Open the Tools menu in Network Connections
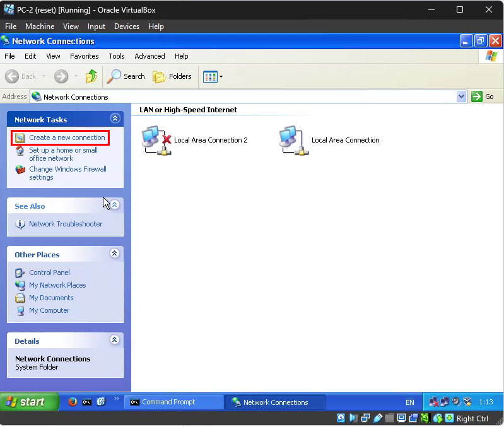The width and height of the screenshot is (504, 427). pyautogui.click(x=116, y=56)
